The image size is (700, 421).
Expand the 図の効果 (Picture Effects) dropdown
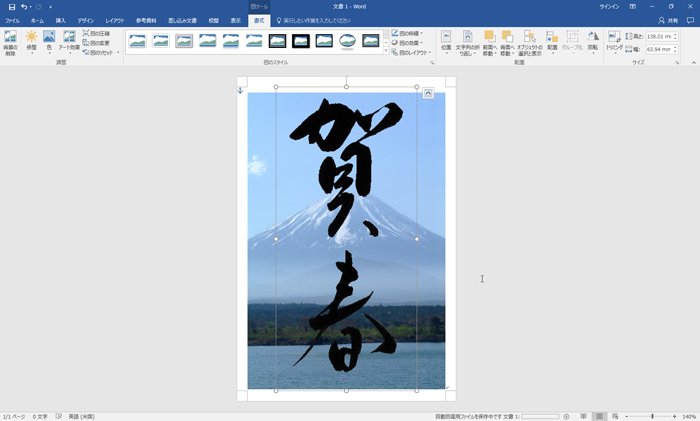(x=409, y=43)
